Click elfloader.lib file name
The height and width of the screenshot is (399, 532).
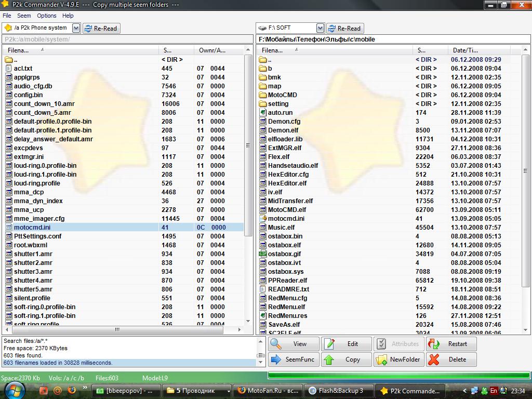pos(285,139)
